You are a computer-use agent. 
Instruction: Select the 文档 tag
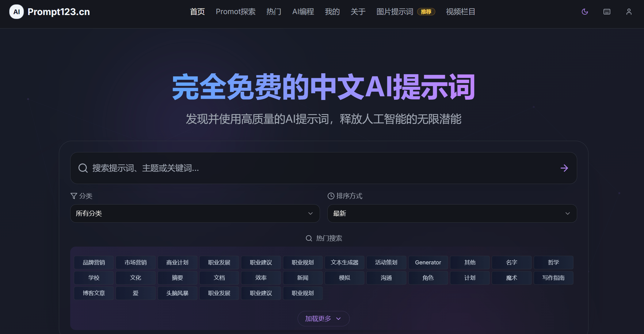pos(219,278)
